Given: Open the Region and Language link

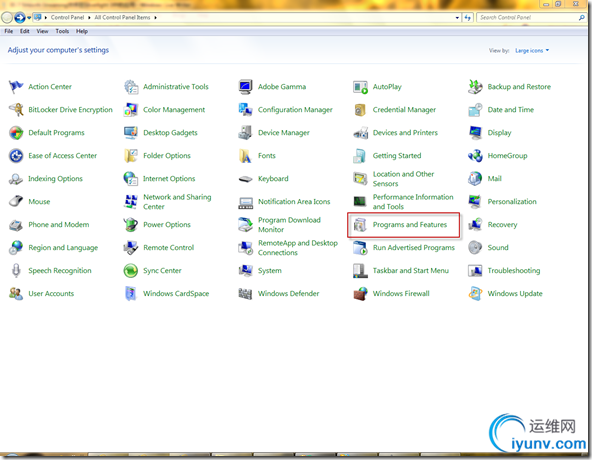Looking at the screenshot, I should (63, 248).
